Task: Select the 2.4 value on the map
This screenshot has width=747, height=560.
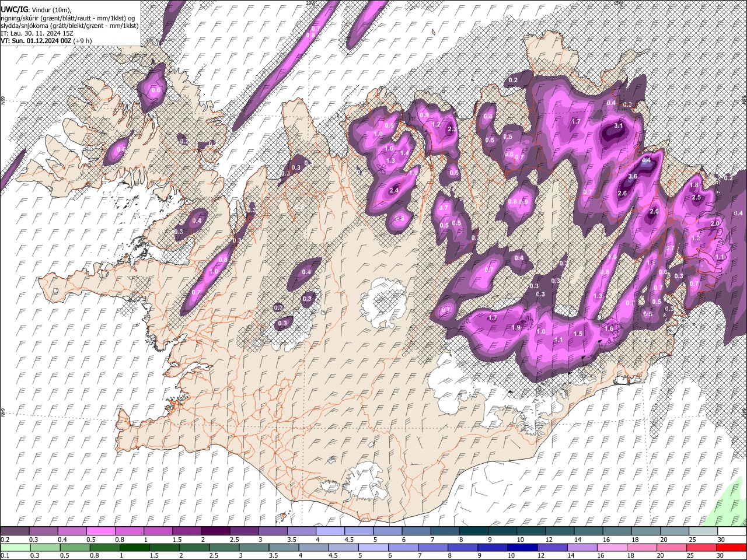Action: (393, 190)
